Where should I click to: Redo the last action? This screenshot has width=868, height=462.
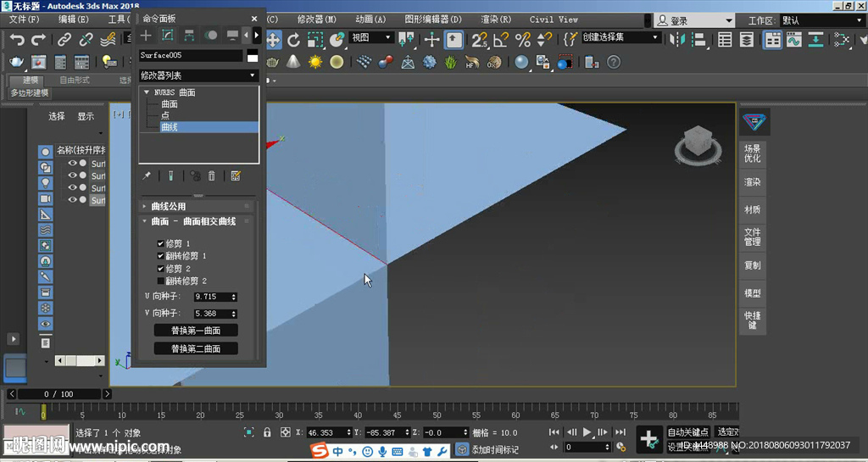point(38,40)
